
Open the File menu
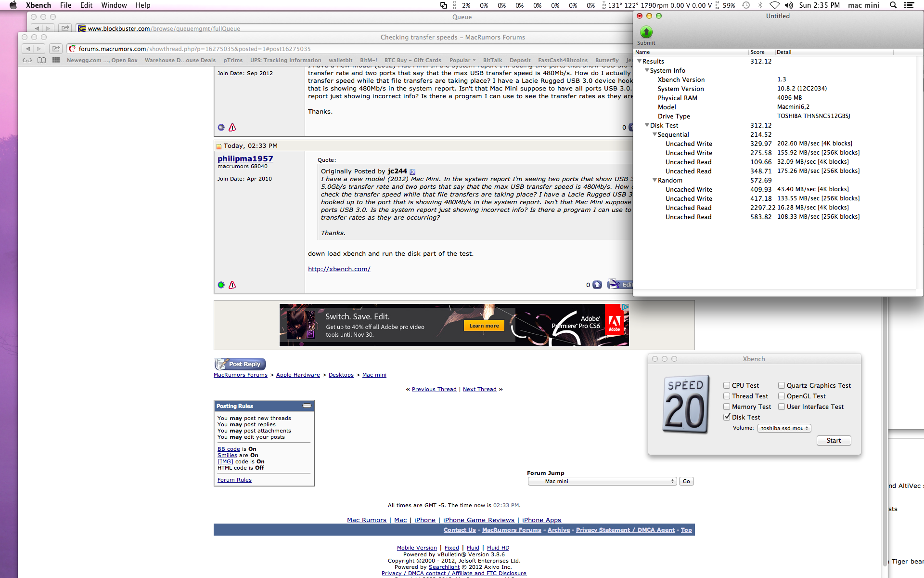coord(65,5)
